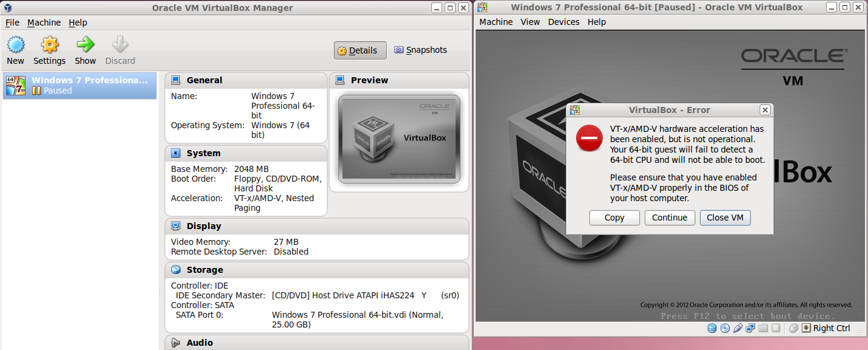The image size is (868, 350).
Task: Click the VM preview thumbnail
Action: [x=399, y=139]
